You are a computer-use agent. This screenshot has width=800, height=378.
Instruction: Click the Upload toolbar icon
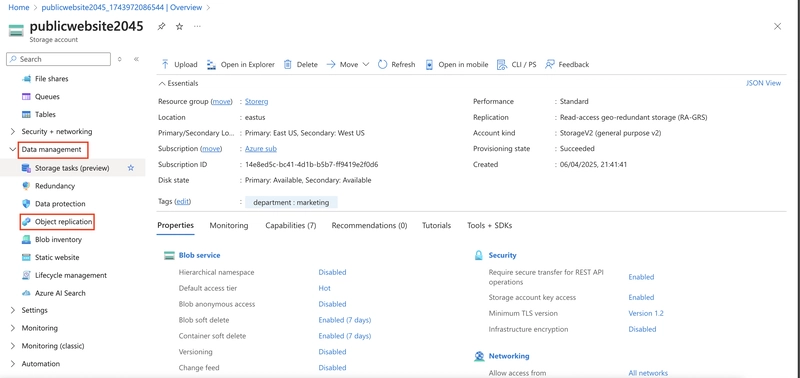[165, 64]
